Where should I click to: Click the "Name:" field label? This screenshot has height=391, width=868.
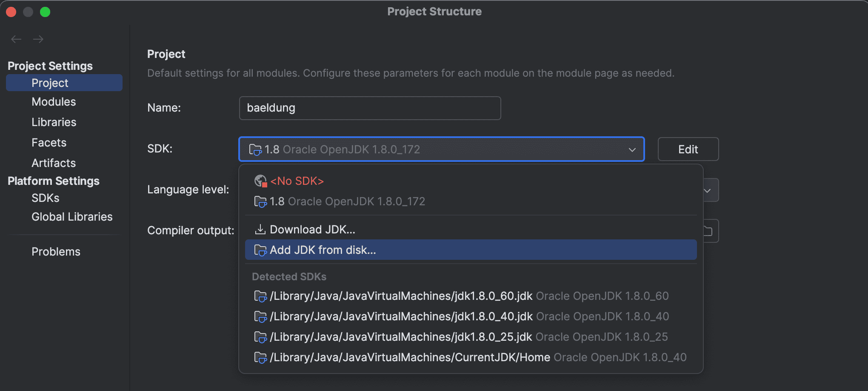click(164, 108)
